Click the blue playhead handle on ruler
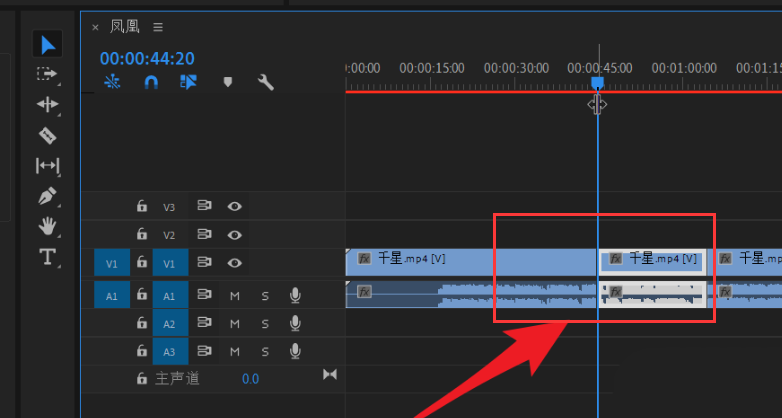 click(x=597, y=83)
